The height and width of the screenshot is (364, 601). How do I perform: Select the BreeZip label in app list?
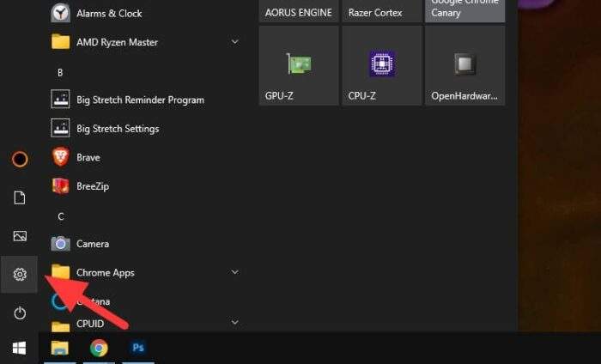pyautogui.click(x=93, y=186)
